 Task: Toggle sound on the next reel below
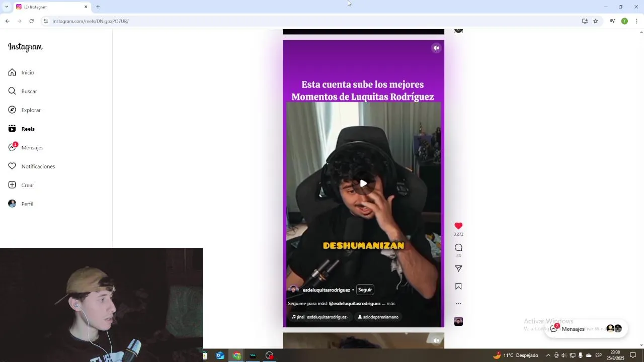coord(436,340)
